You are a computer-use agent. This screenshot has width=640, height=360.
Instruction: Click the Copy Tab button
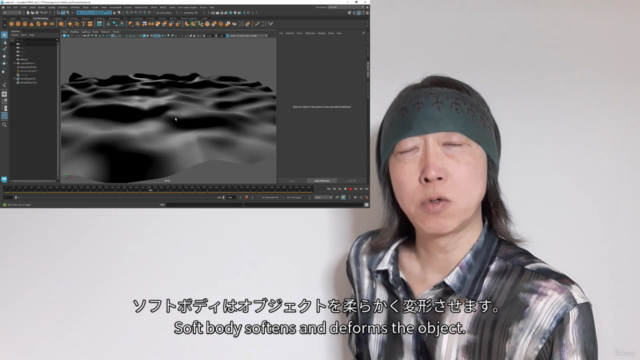coord(352,180)
